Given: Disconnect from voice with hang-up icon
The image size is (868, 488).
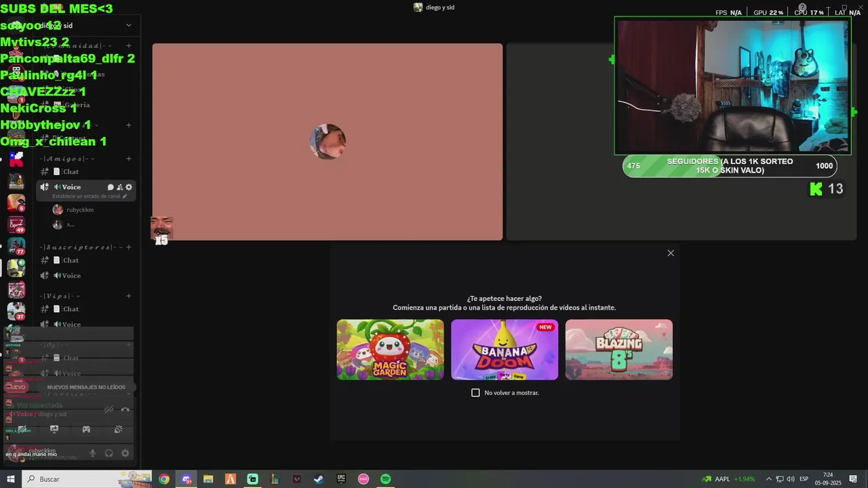Looking at the screenshot, I should coord(125,409).
